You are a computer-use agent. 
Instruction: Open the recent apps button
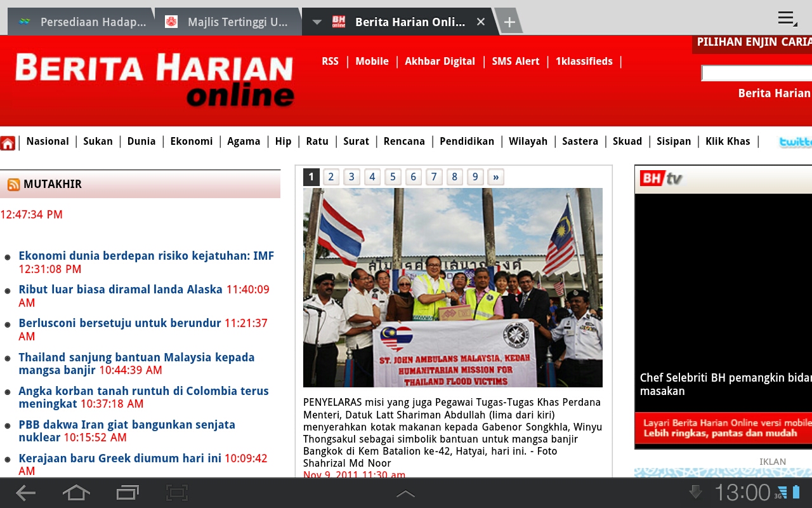pos(128,493)
